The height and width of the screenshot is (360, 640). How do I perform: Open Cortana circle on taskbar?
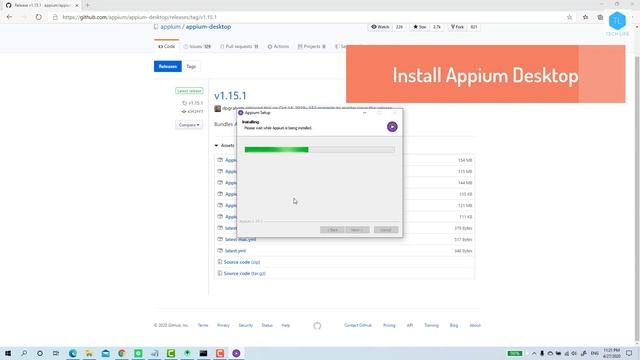tap(40, 353)
